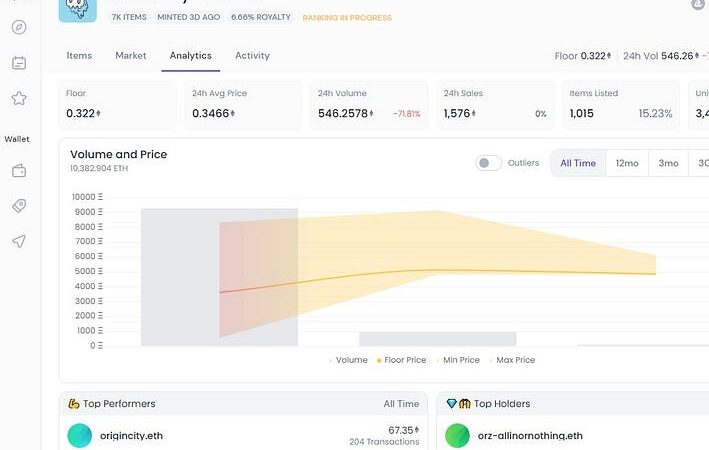
Task: Click the price tag icon in sidebar
Action: [x=19, y=206]
